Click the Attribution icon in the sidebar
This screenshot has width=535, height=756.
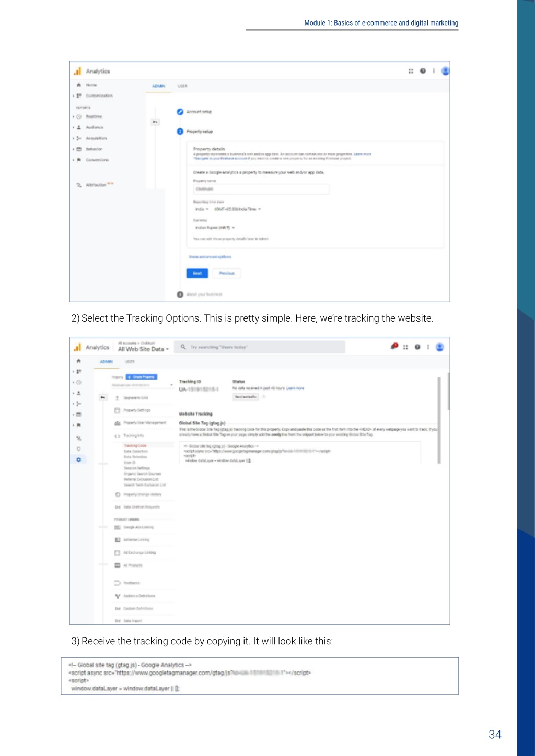[79, 185]
